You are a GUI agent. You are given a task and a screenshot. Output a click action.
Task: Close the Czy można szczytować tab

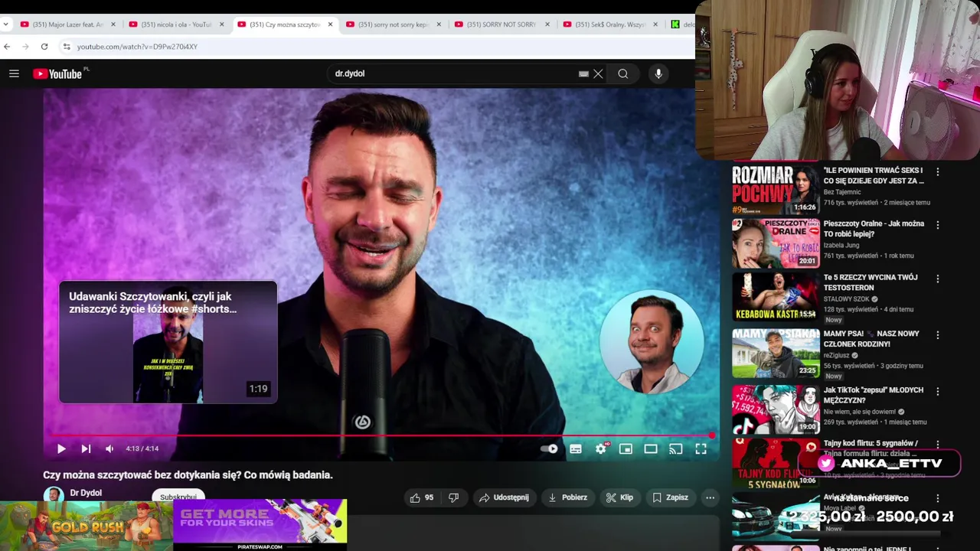coord(330,24)
